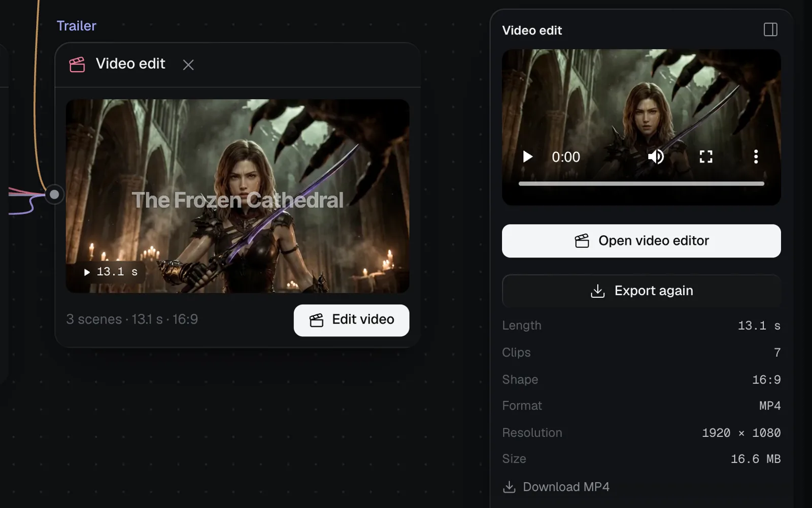Click the Edit video button
Viewport: 812px width, 508px height.
point(351,320)
